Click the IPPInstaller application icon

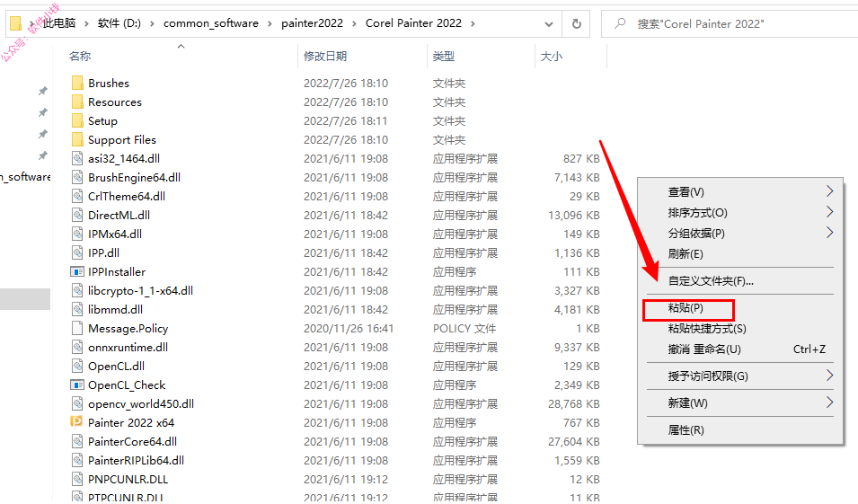click(77, 272)
